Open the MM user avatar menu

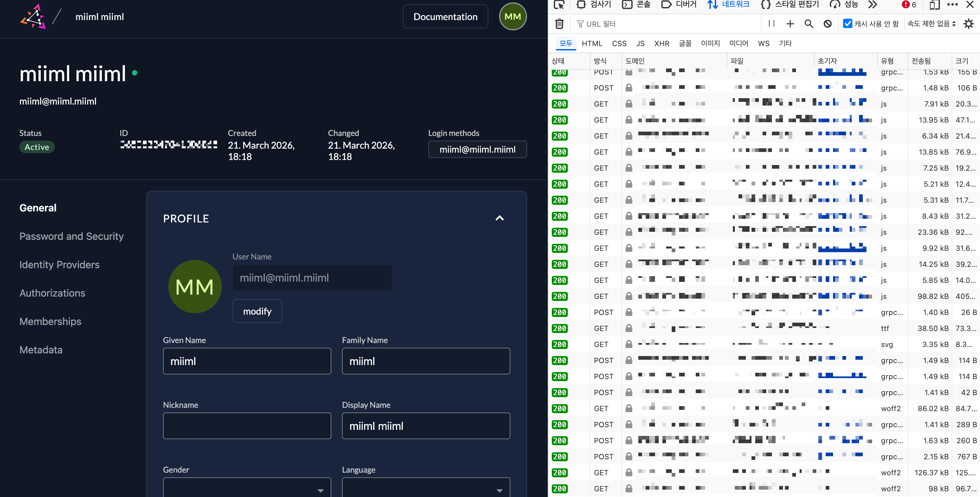(512, 16)
